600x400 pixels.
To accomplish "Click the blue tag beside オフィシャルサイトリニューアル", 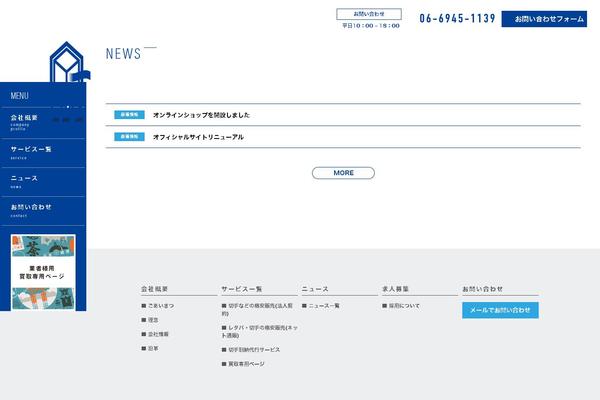I will coord(129,137).
